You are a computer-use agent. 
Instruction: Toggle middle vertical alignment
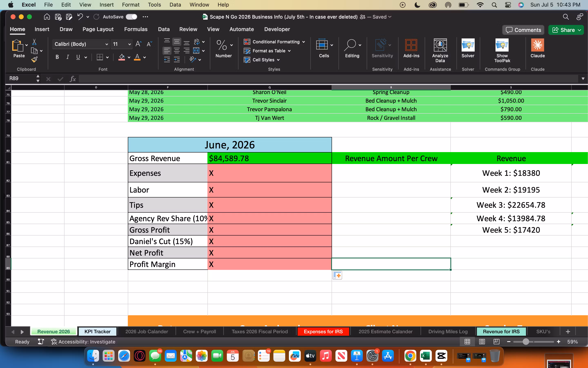[177, 42]
